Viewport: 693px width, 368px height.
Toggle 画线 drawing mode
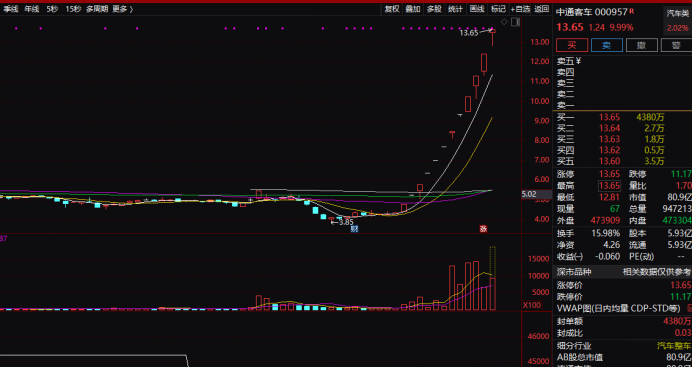click(477, 9)
